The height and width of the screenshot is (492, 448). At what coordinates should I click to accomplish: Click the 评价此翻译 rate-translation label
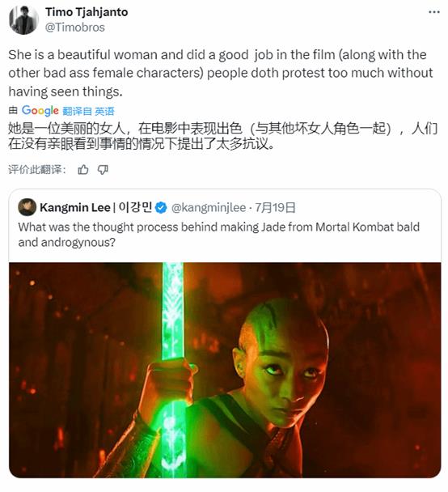tap(37, 170)
